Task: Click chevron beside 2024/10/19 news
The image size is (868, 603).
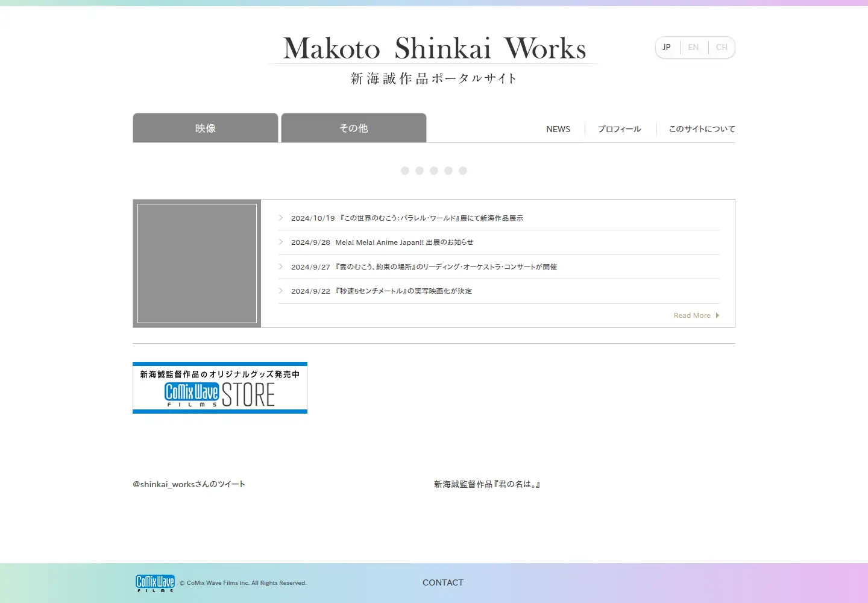Action: tap(281, 218)
